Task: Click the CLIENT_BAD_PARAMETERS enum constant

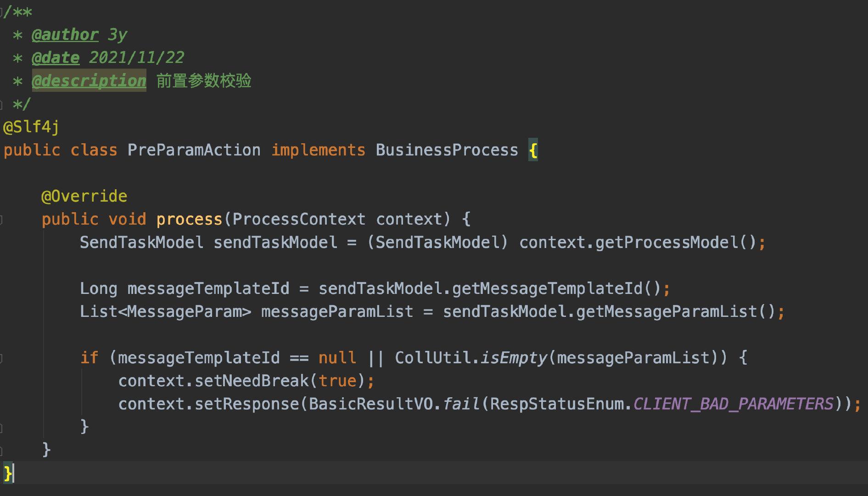Action: pyautogui.click(x=733, y=404)
